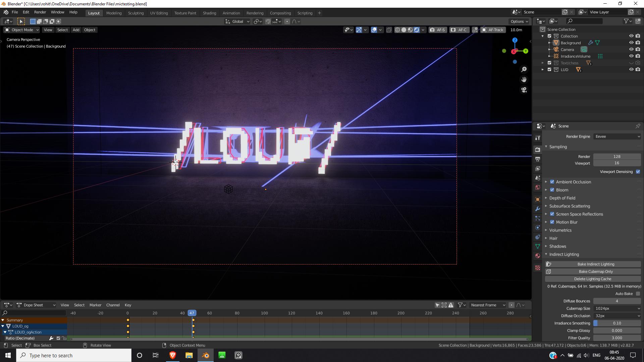
Task: Click the Y axis on navigation gizmo
Action: 526,51
